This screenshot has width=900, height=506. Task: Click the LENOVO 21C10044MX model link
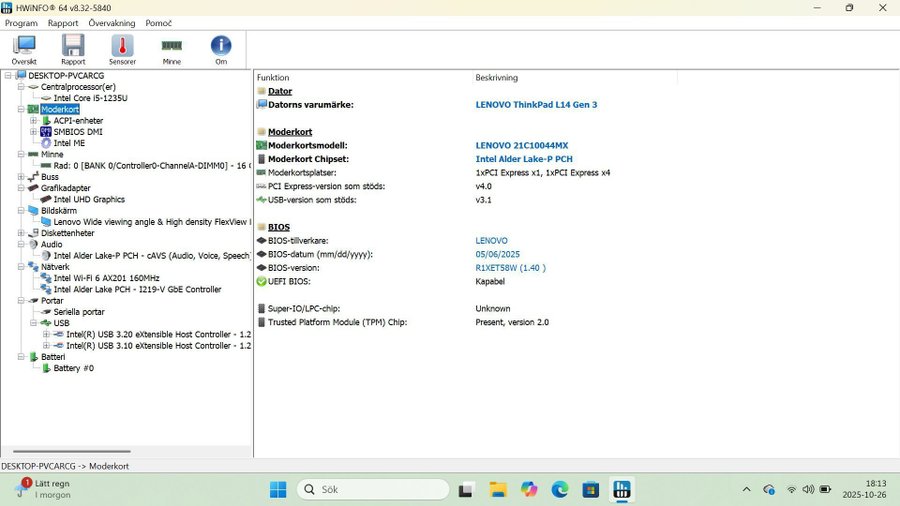click(x=521, y=145)
